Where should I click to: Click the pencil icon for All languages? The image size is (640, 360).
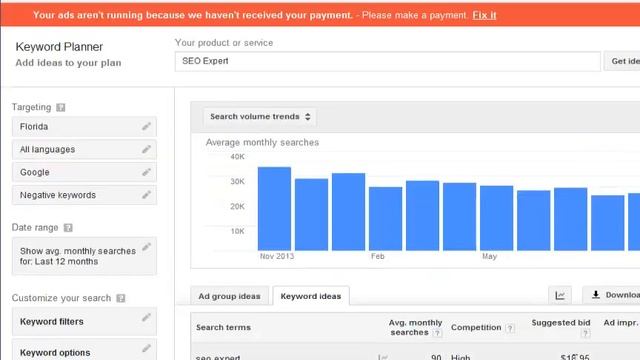point(146,149)
